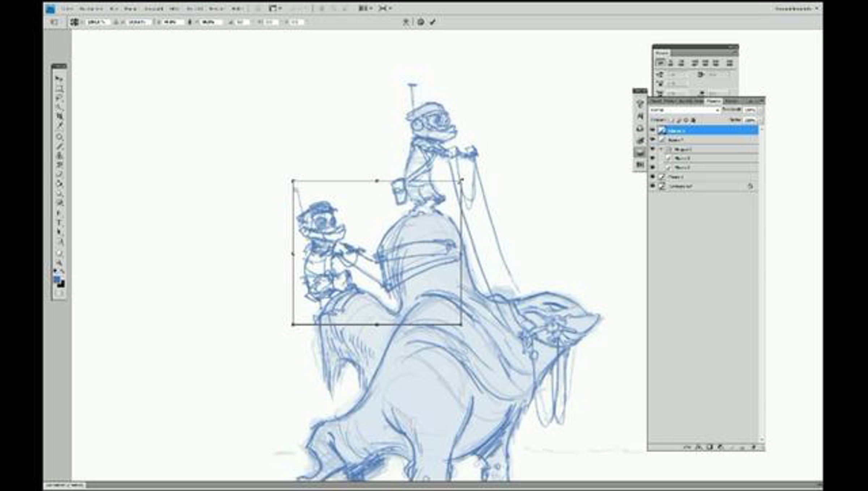Switch to warp mode in options bar
This screenshot has height=491, width=868.
click(x=406, y=22)
